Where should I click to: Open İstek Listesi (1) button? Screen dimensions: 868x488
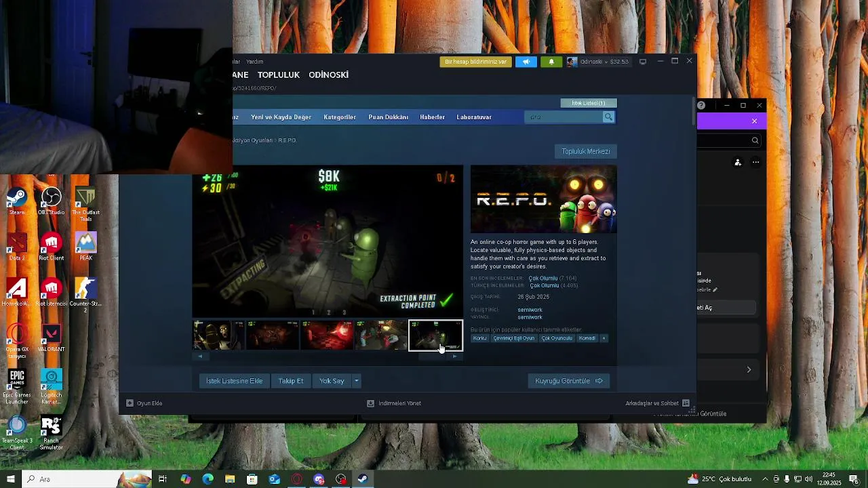[589, 103]
